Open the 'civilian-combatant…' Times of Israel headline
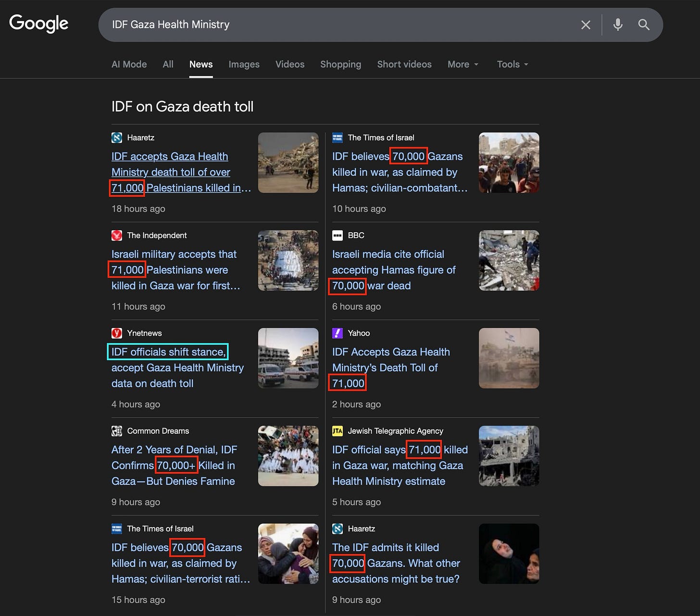 [400, 172]
